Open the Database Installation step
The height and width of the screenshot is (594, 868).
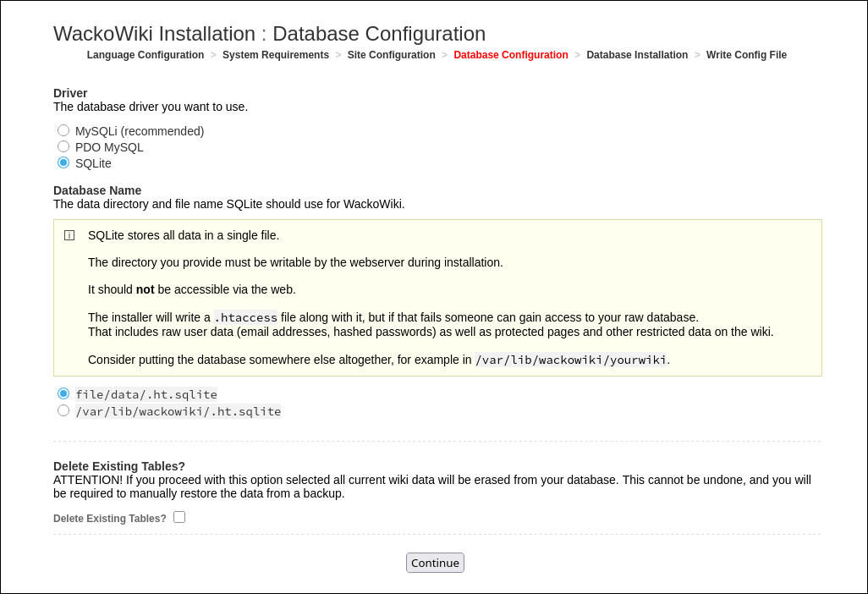coord(637,55)
